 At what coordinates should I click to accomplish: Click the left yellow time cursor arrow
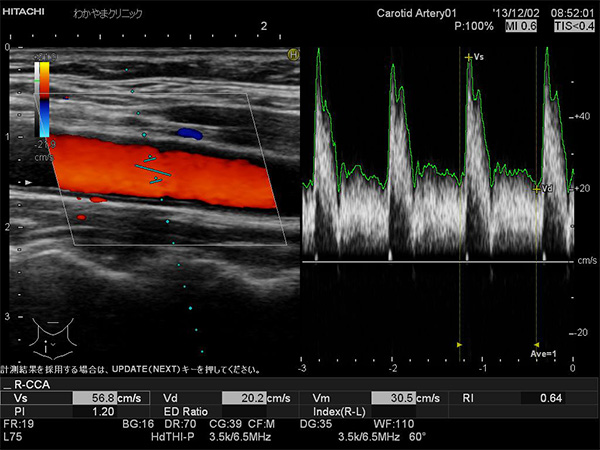coord(459,344)
